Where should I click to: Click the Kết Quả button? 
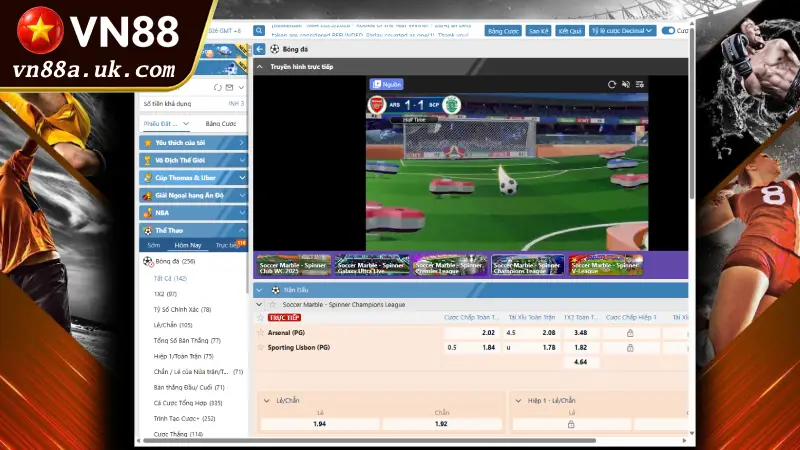point(570,31)
